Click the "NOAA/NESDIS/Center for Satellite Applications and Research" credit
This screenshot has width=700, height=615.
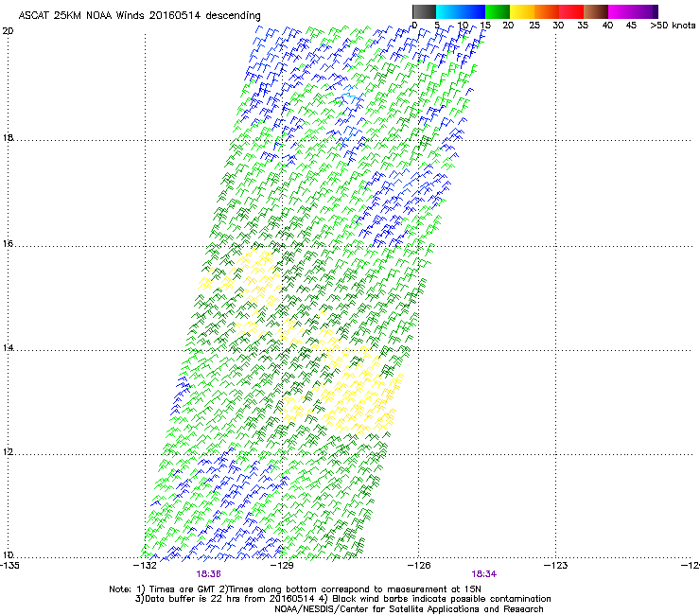coord(409,609)
